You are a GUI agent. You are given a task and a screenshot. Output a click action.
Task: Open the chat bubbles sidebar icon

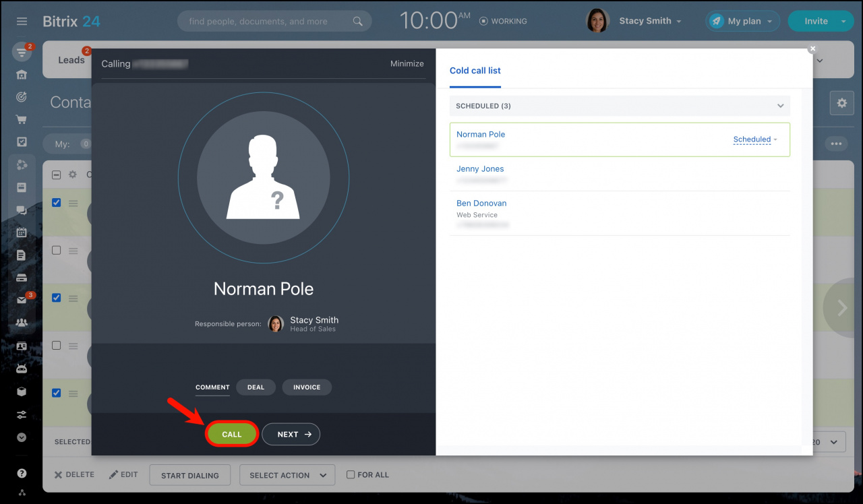click(22, 210)
